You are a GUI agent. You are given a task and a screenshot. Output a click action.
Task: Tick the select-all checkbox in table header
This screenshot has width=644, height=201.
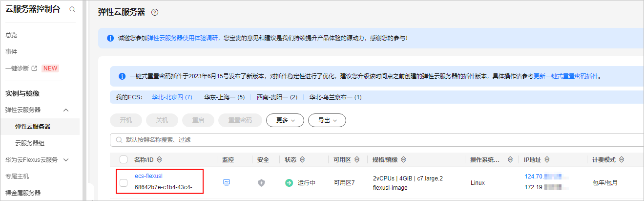(x=124, y=159)
